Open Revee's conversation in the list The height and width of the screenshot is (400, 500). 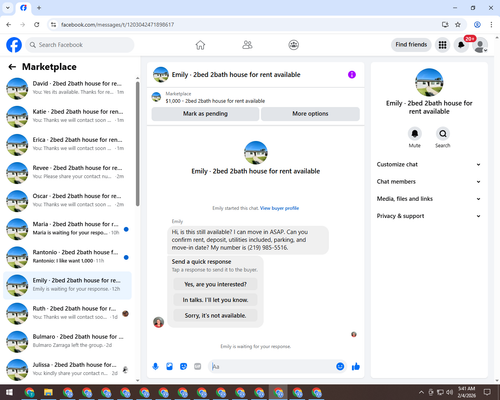click(67, 173)
